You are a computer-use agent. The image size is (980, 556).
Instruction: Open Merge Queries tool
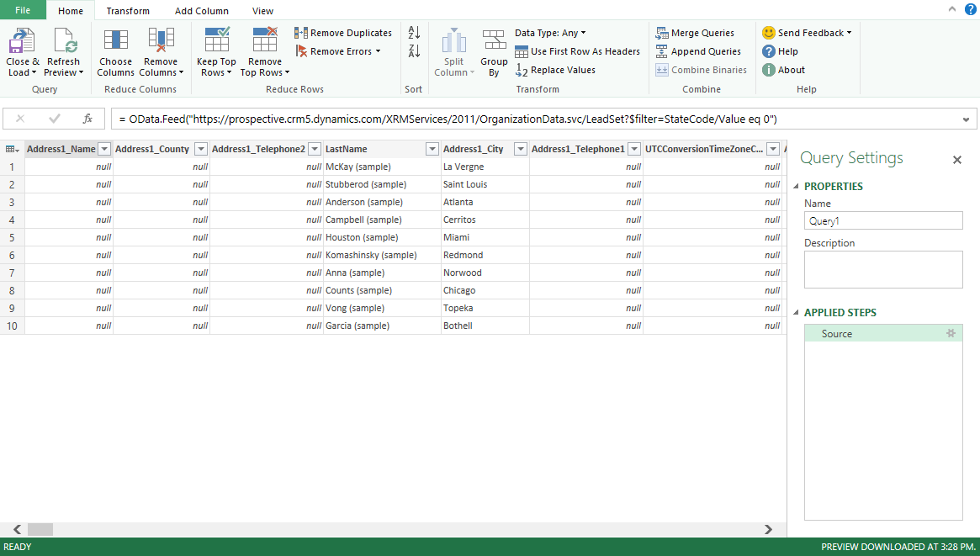coord(695,33)
